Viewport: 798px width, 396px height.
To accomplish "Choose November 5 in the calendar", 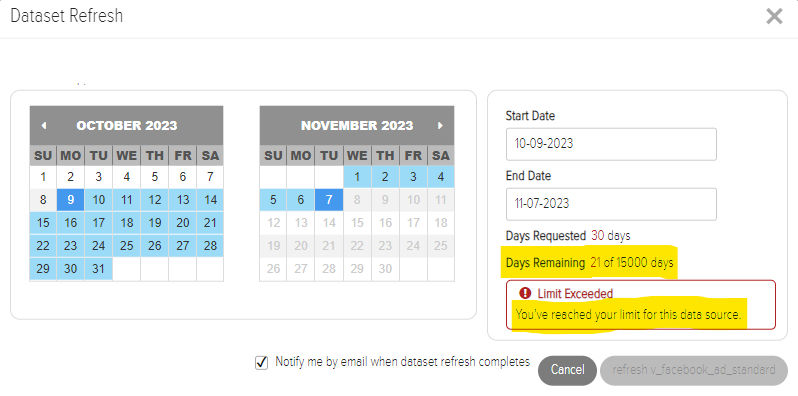I will [x=273, y=200].
